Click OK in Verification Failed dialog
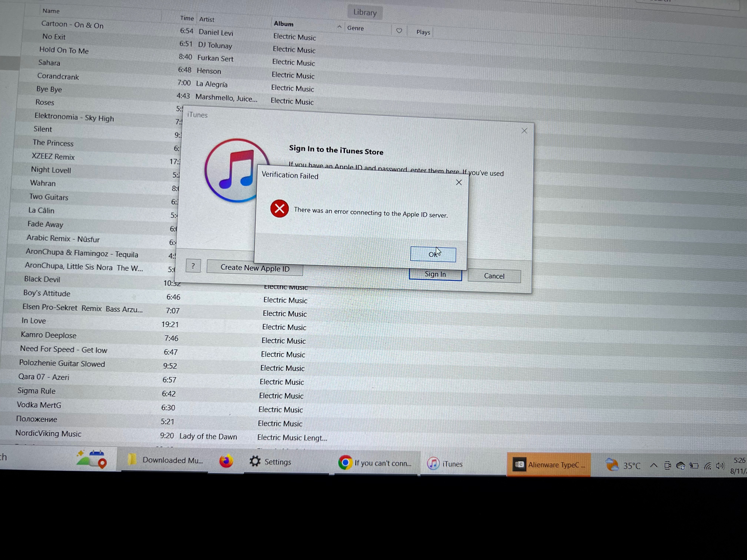747x560 pixels. pyautogui.click(x=433, y=254)
